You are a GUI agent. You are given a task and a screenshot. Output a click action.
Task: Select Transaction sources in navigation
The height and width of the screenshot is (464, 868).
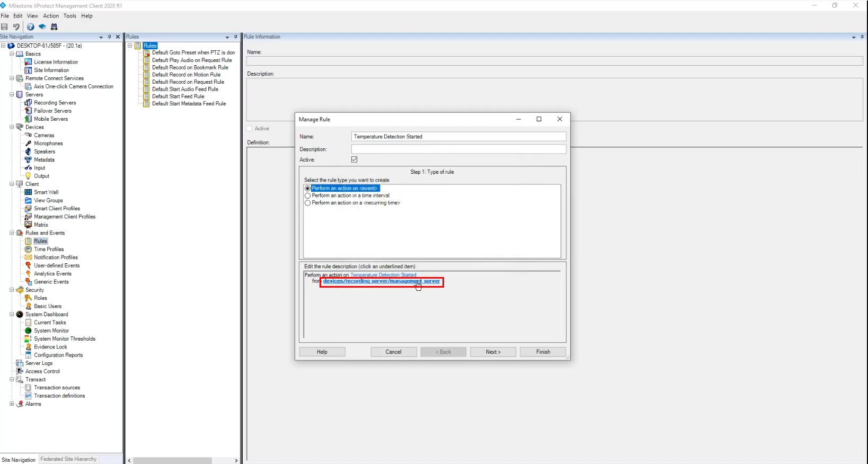[57, 388]
